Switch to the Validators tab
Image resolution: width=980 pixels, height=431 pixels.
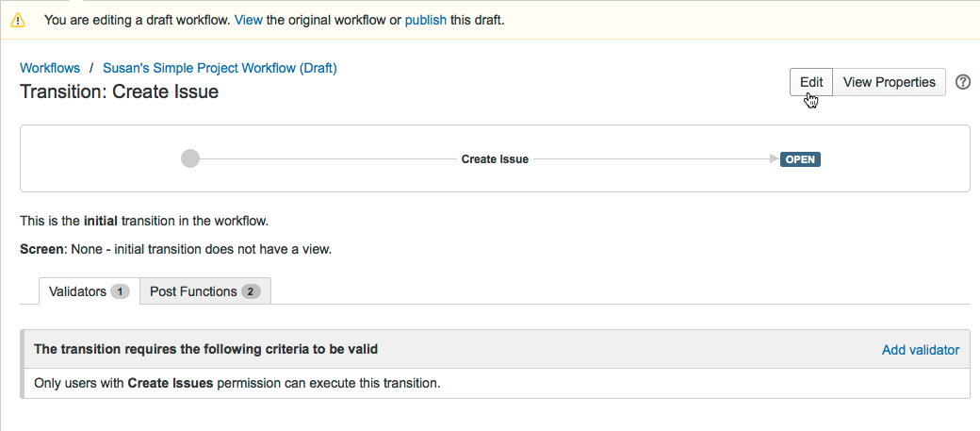coord(77,291)
